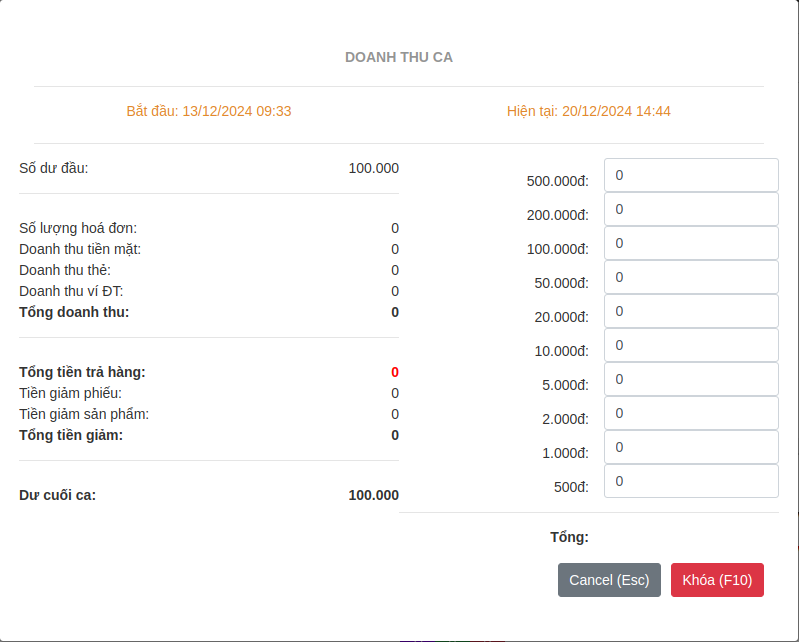Click the DOANH THU CA dialog title
The height and width of the screenshot is (642, 799).
pyautogui.click(x=399, y=57)
